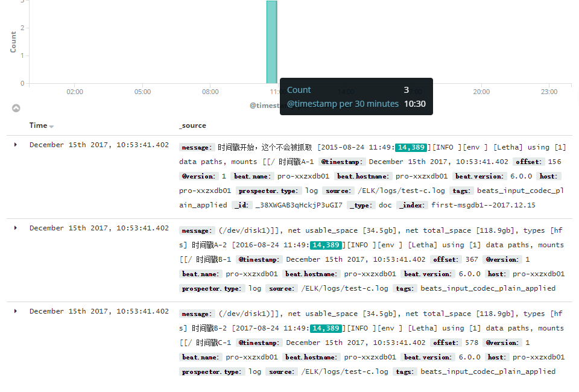
Task: Click the offset label beside value 367
Action: 446,259
